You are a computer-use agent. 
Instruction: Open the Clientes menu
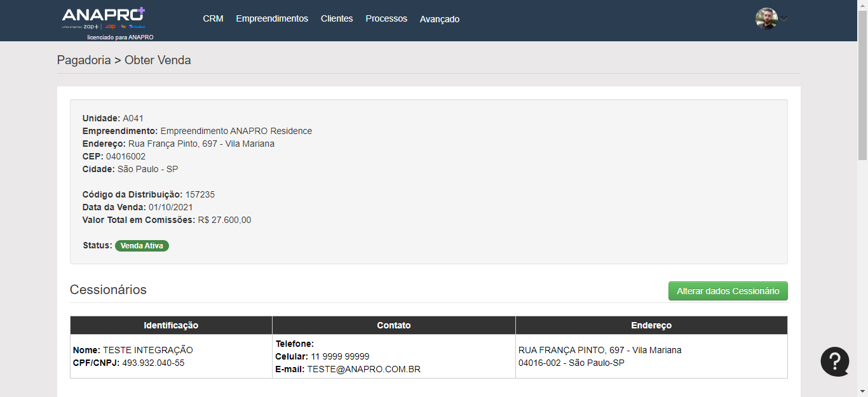[337, 18]
